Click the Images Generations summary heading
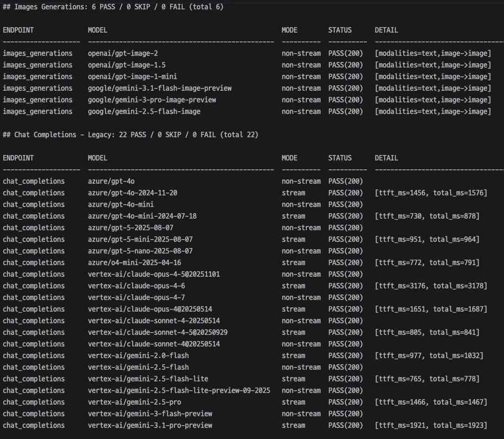Viewport: 504px width, 439px height. pos(113,7)
